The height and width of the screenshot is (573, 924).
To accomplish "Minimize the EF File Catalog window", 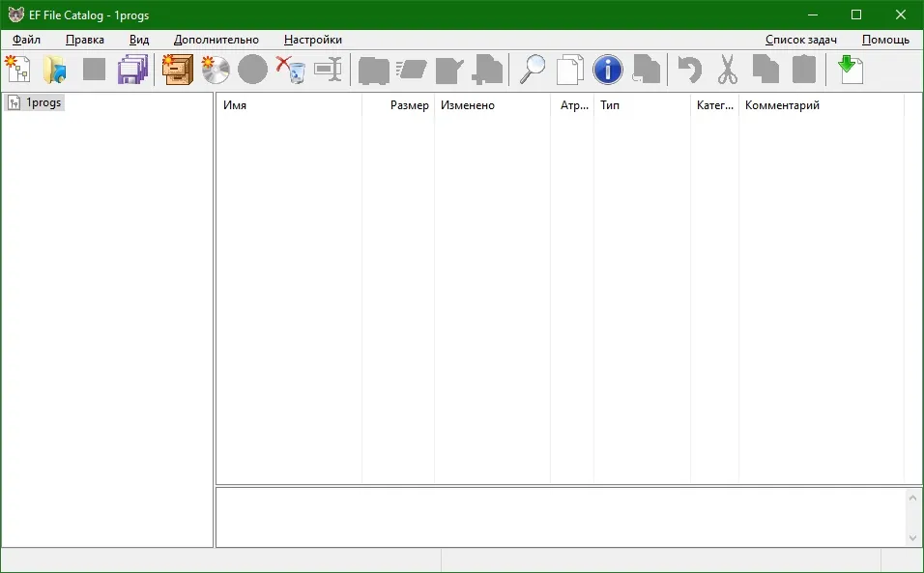I will coord(813,14).
